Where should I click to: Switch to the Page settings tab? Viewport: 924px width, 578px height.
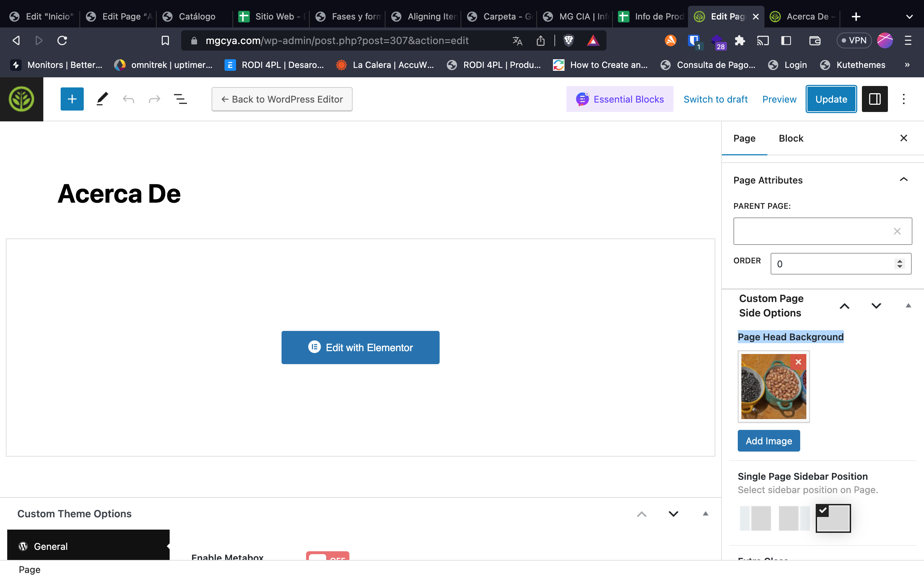[x=744, y=138]
